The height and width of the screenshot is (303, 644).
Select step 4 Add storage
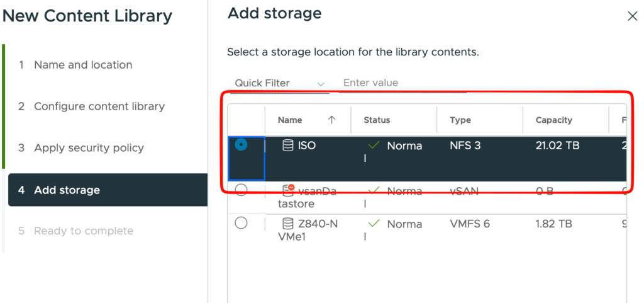(67, 190)
